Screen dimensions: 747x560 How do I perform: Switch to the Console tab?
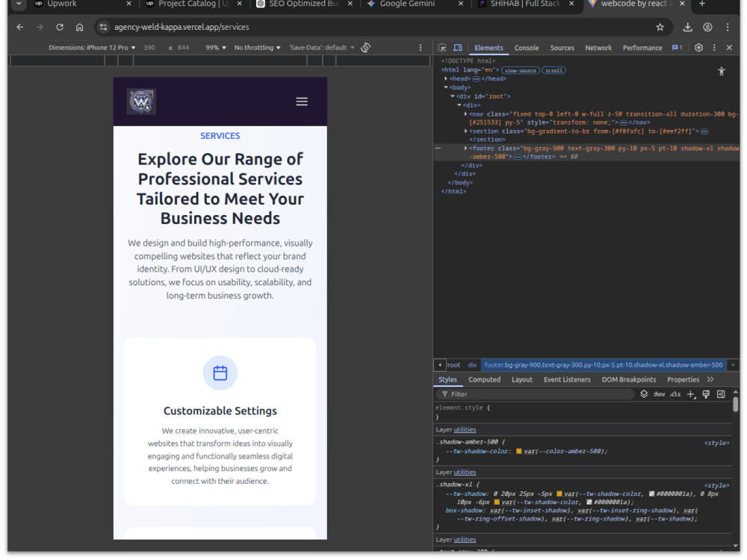(527, 48)
